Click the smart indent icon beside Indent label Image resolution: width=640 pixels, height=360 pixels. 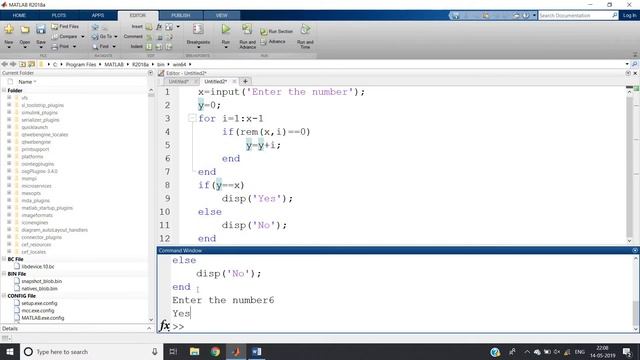tap(149, 47)
